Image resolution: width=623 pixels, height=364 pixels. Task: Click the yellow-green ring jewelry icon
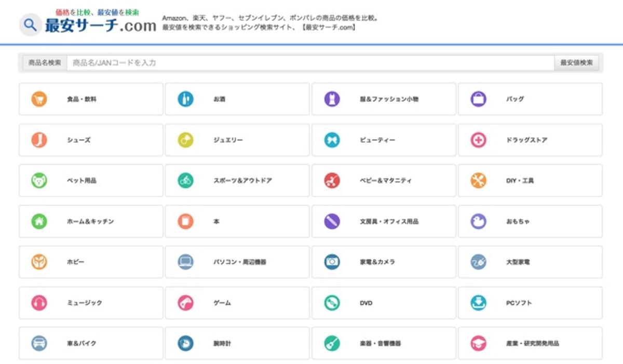click(185, 140)
